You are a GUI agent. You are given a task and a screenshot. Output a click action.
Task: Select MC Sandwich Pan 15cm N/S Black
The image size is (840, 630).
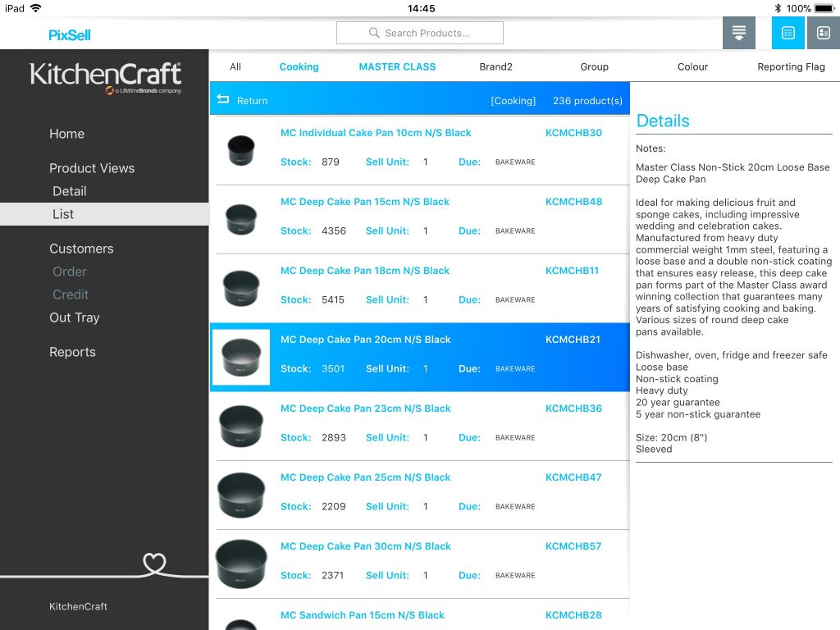pyautogui.click(x=362, y=615)
